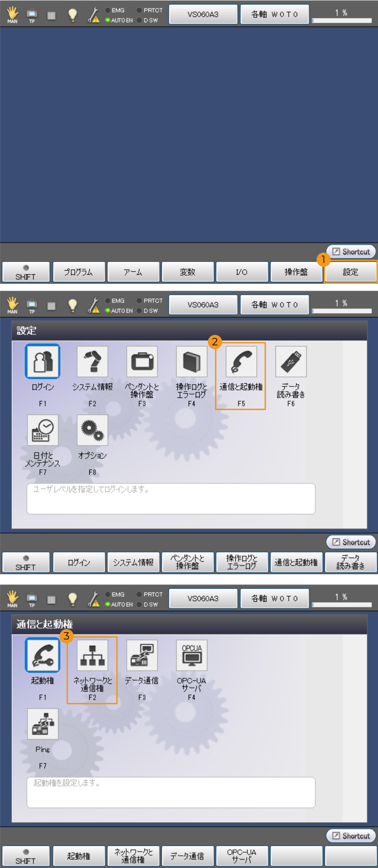Open ペンダントと操作盤 icon in 設定 screen
The width and height of the screenshot is (378, 868).
pyautogui.click(x=142, y=361)
